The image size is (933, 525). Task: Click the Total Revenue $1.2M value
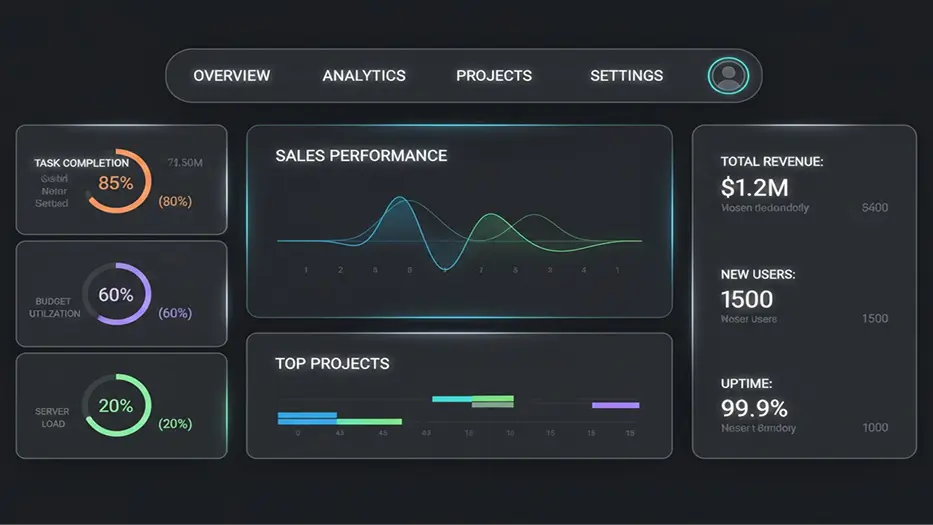pyautogui.click(x=754, y=186)
